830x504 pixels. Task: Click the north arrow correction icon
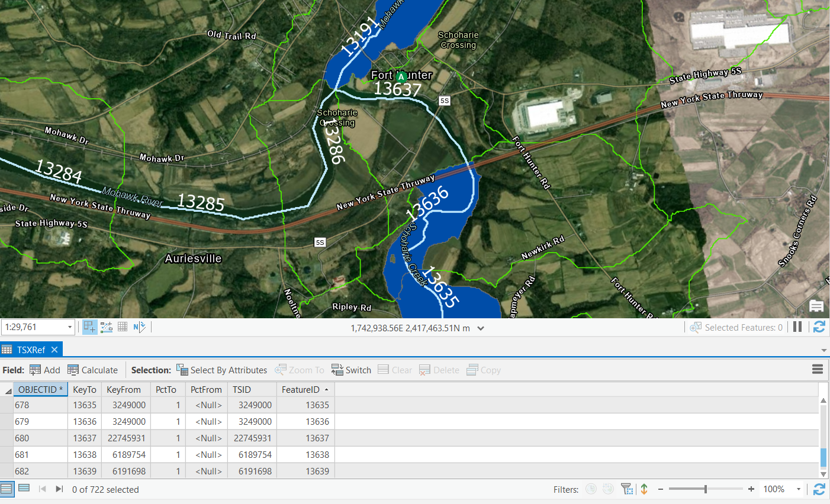(x=139, y=327)
